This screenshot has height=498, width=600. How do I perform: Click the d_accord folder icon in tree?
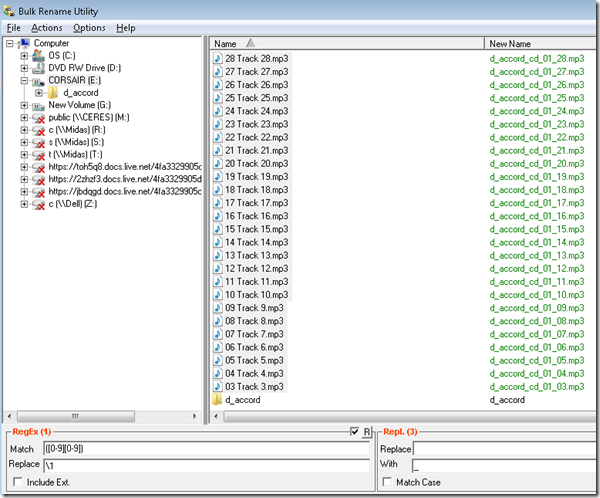pos(53,93)
